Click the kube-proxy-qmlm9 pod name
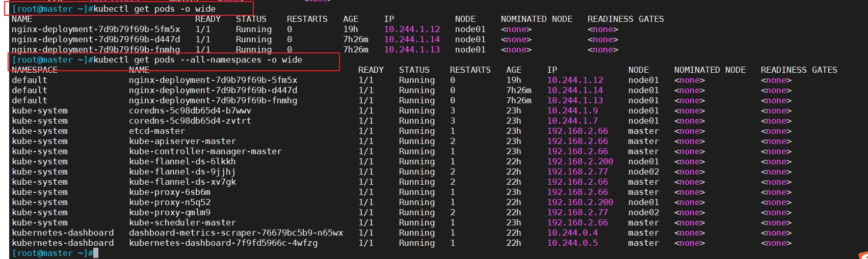Viewport: 868px width, 259px height. click(170, 212)
